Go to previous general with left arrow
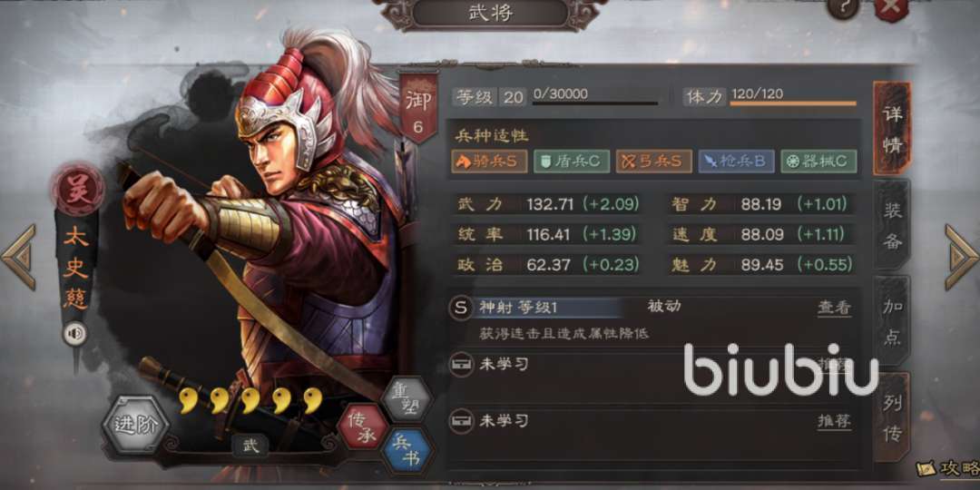This screenshot has height=490, width=980. coord(18,258)
